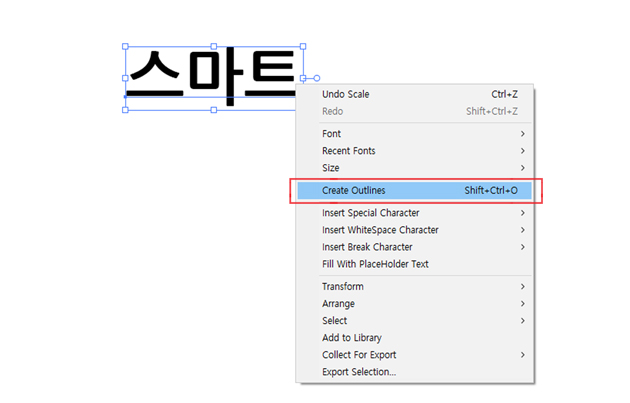The image size is (630, 403).
Task: Open the Font submenu
Action: tap(414, 134)
